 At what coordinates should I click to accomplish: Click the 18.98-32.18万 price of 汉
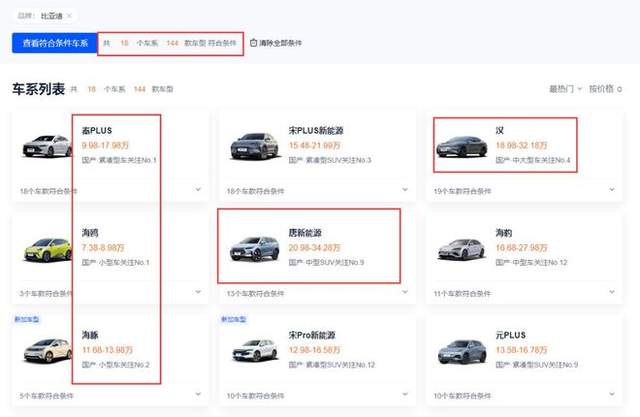521,145
